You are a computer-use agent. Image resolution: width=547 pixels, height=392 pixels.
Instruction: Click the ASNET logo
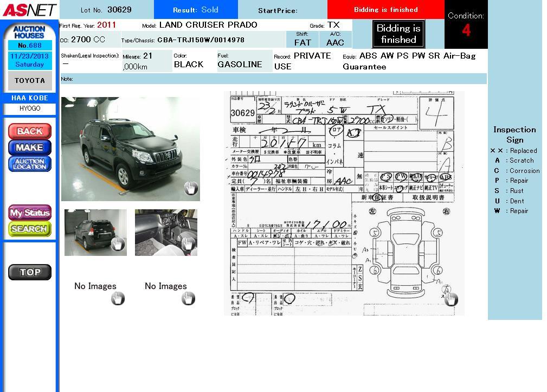point(29,10)
